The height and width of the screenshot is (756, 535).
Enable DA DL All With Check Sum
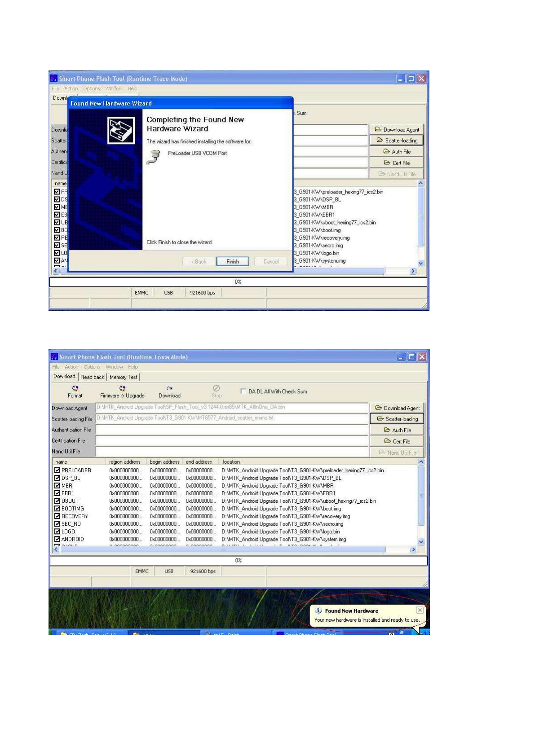243,391
